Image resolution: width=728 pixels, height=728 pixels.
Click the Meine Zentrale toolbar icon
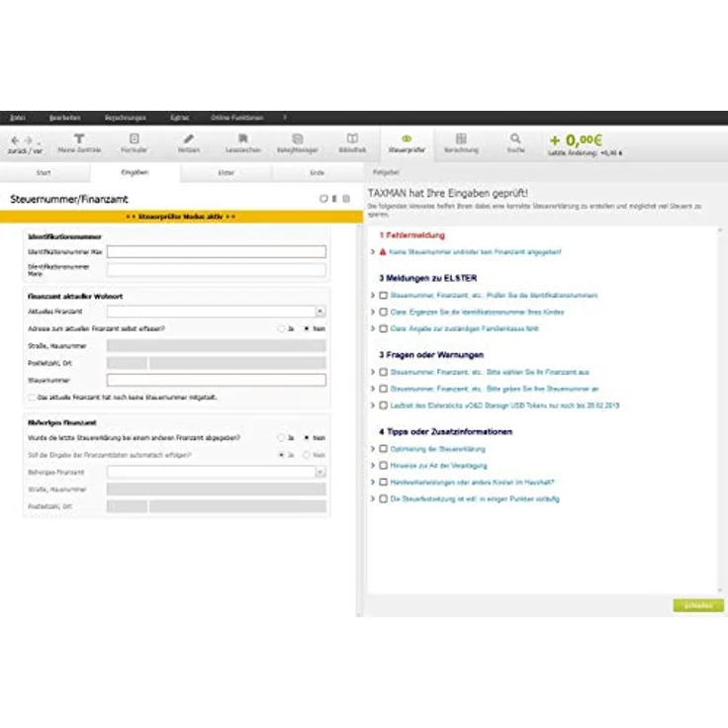79,140
